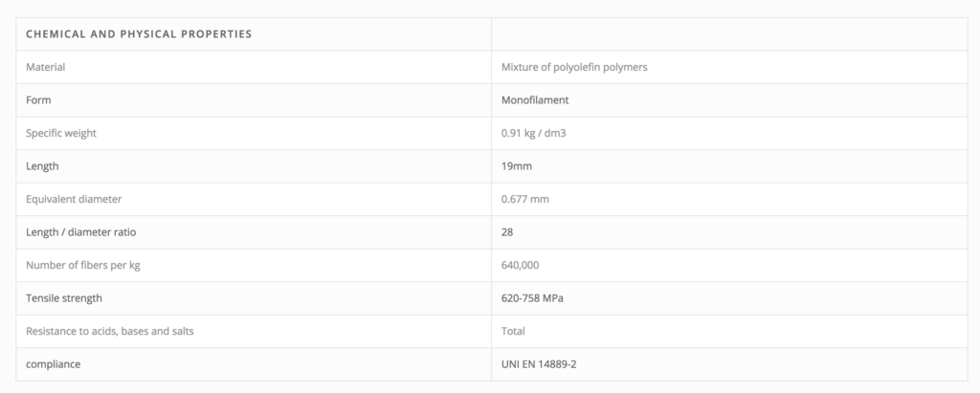The height and width of the screenshot is (393, 980).
Task: Click the 640,000 fibers value
Action: pos(520,265)
